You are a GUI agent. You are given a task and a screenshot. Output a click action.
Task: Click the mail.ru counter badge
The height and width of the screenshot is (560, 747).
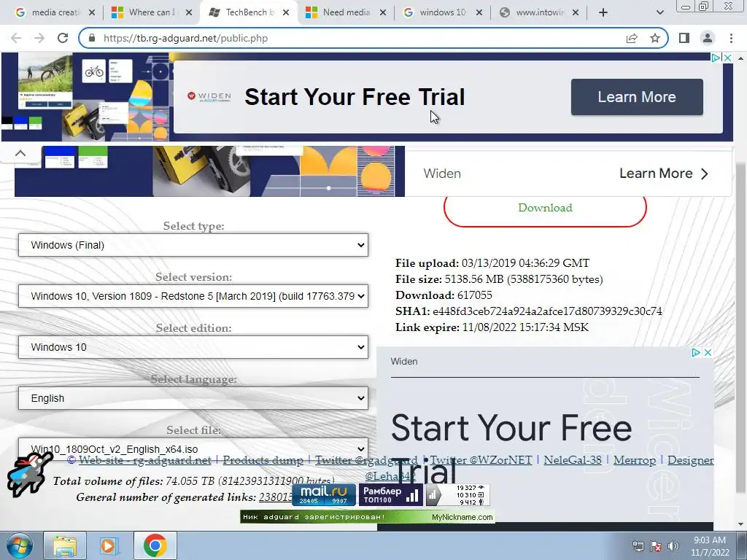(324, 495)
